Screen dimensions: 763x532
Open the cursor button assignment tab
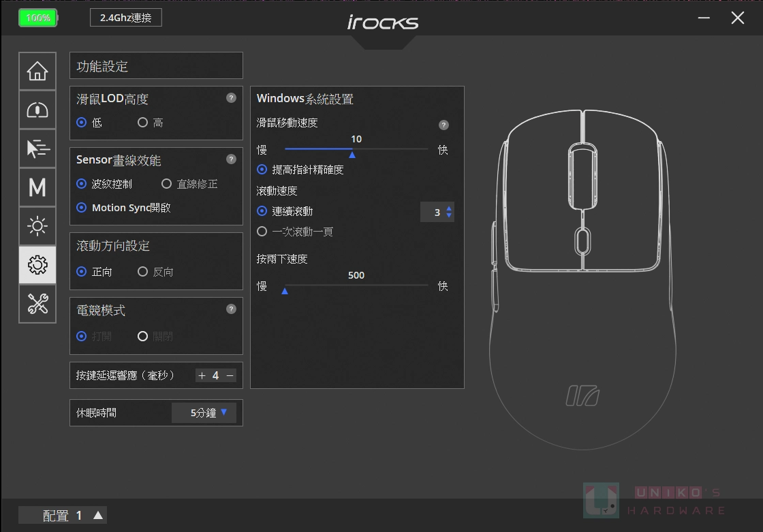pyautogui.click(x=37, y=148)
